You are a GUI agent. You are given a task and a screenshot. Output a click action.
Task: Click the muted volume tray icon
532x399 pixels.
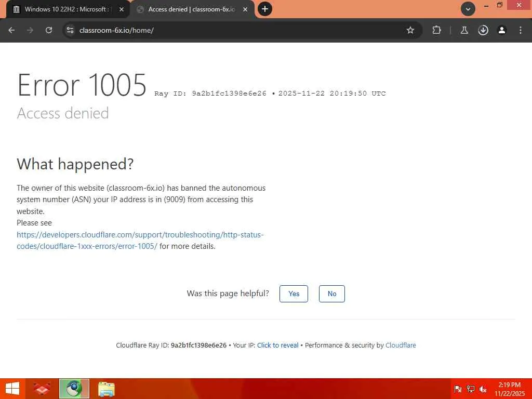tap(483, 389)
